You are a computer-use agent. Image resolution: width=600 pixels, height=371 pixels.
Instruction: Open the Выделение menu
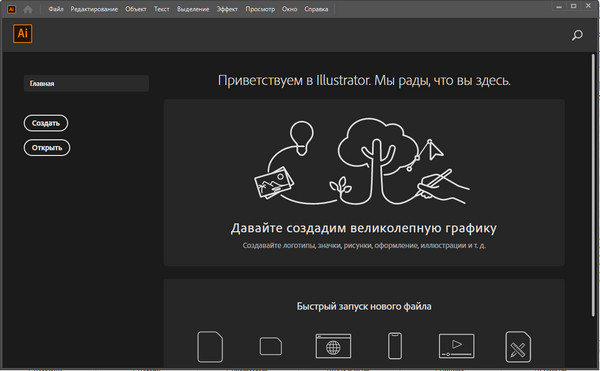193,9
